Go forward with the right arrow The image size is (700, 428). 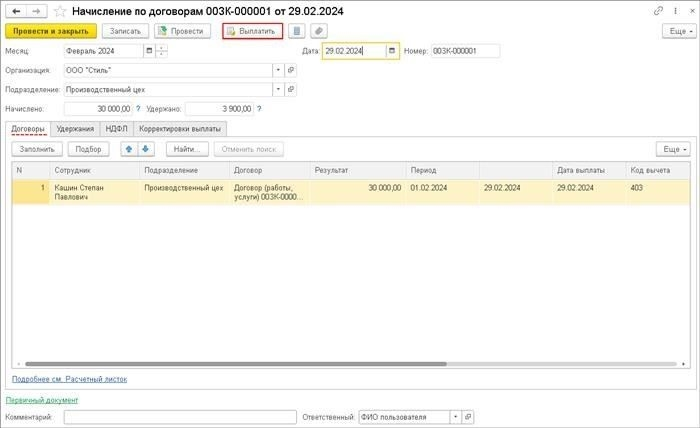tap(37, 11)
